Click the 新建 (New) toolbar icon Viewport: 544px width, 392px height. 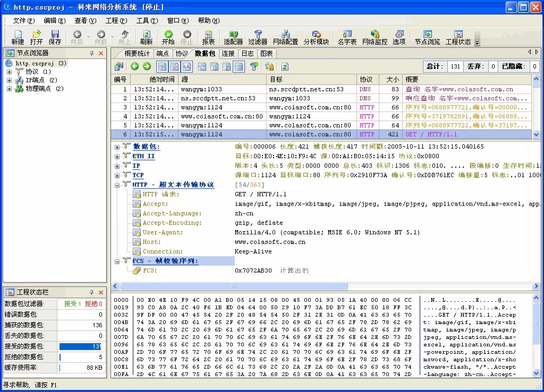coord(18,37)
